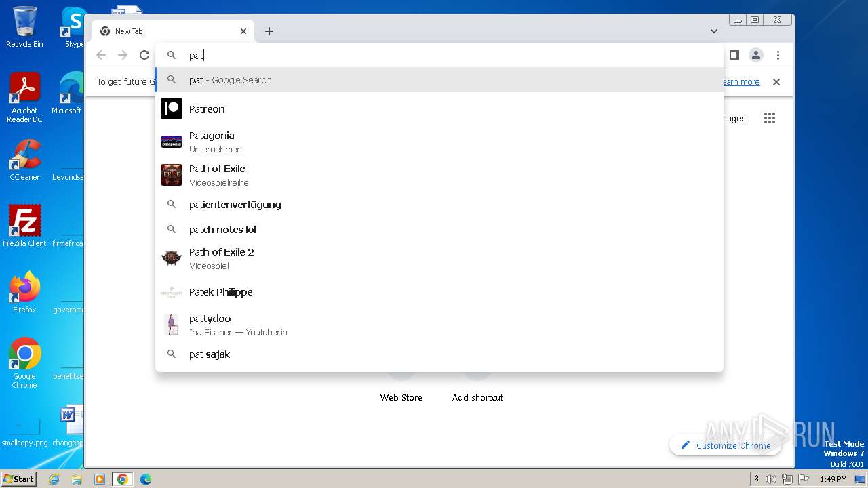The height and width of the screenshot is (488, 868).
Task: Open Acrobat Reader DC desktop icon
Action: 24,98
